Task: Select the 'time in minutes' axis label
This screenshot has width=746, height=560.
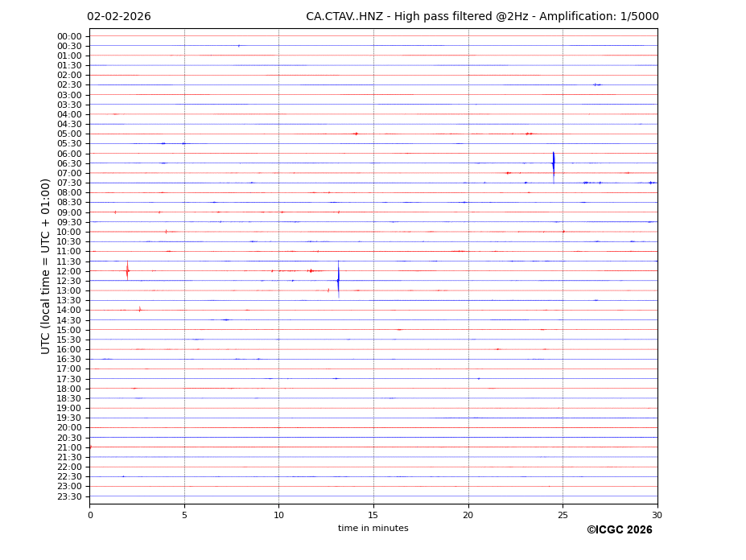Action: coord(373,529)
